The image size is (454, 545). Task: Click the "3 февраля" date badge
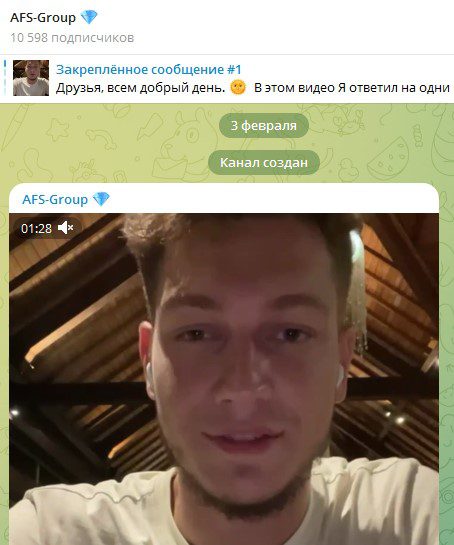point(264,125)
